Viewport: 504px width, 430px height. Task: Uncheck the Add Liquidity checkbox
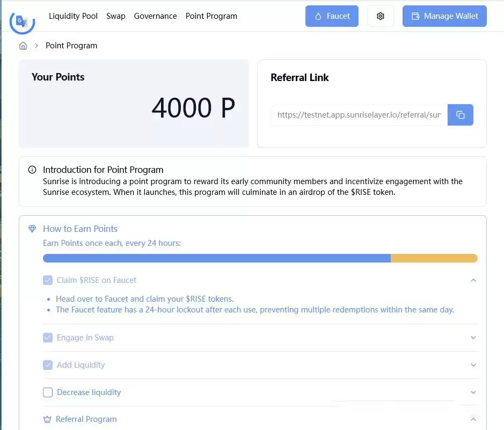tap(48, 365)
